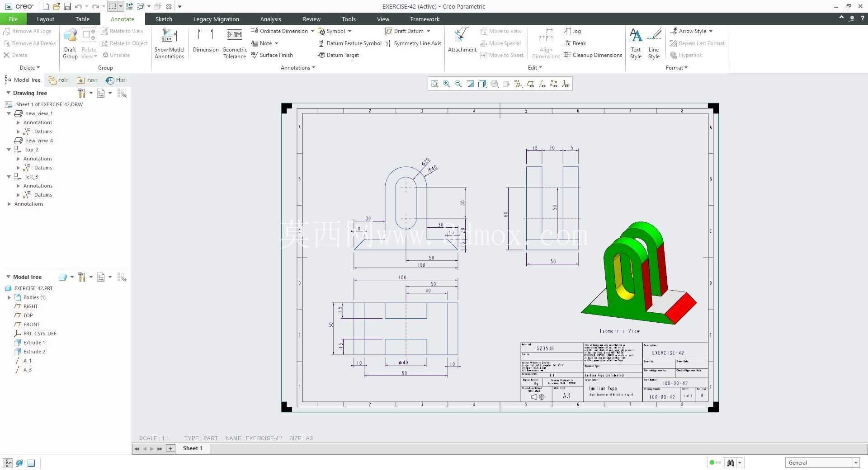
Task: Open the Symbol dropdown
Action: coord(349,31)
